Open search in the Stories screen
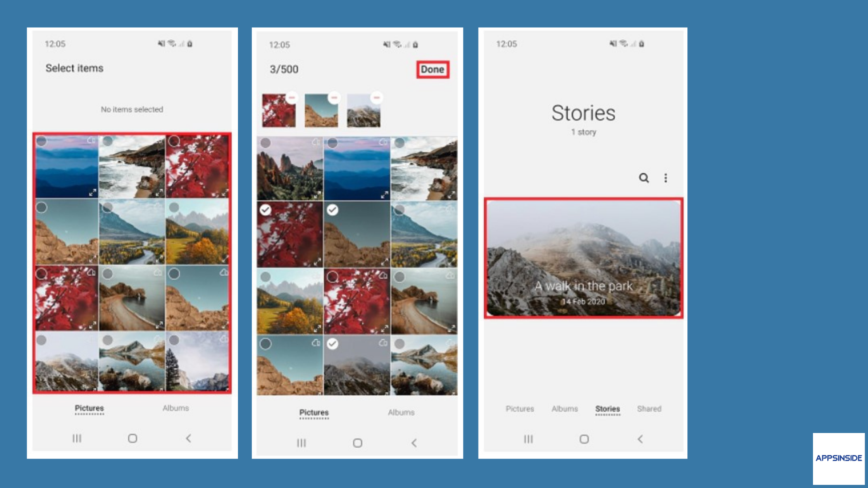The height and width of the screenshot is (488, 868). coord(644,178)
